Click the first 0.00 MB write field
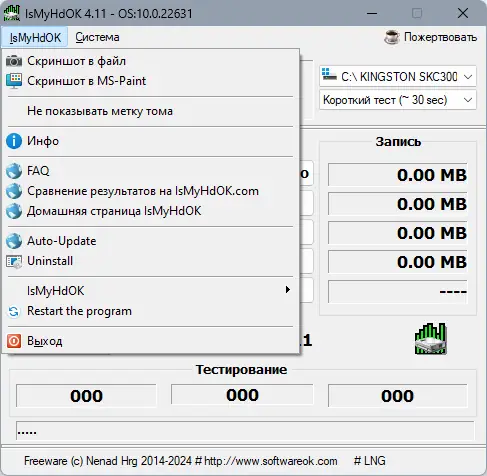 398,175
